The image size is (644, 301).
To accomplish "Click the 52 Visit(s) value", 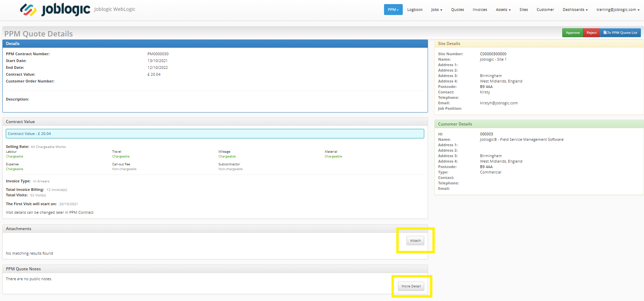I will pos(38,195).
